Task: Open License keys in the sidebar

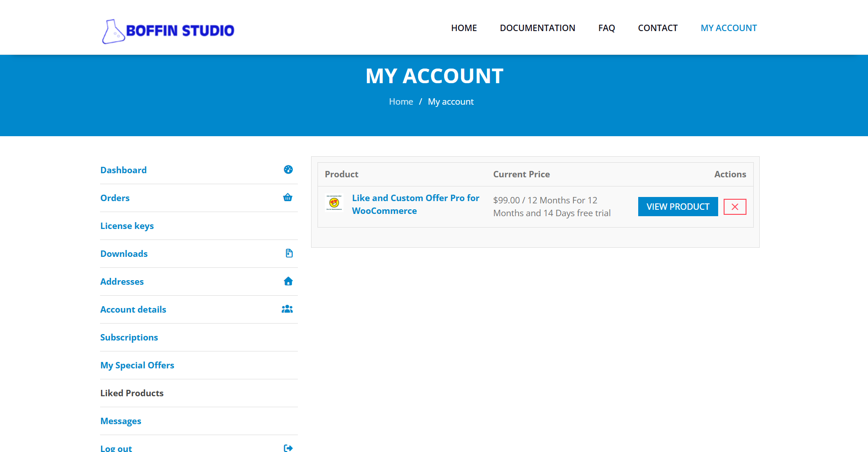Action: tap(127, 226)
